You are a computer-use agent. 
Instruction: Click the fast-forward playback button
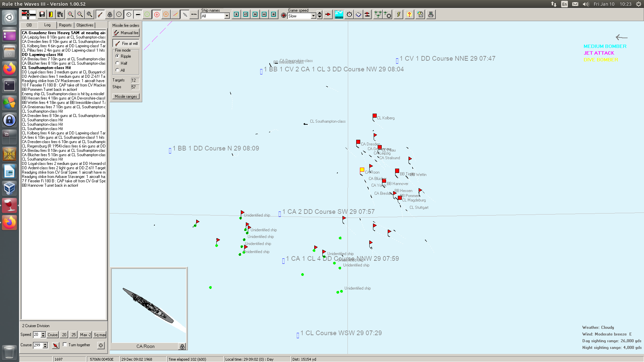click(x=264, y=14)
